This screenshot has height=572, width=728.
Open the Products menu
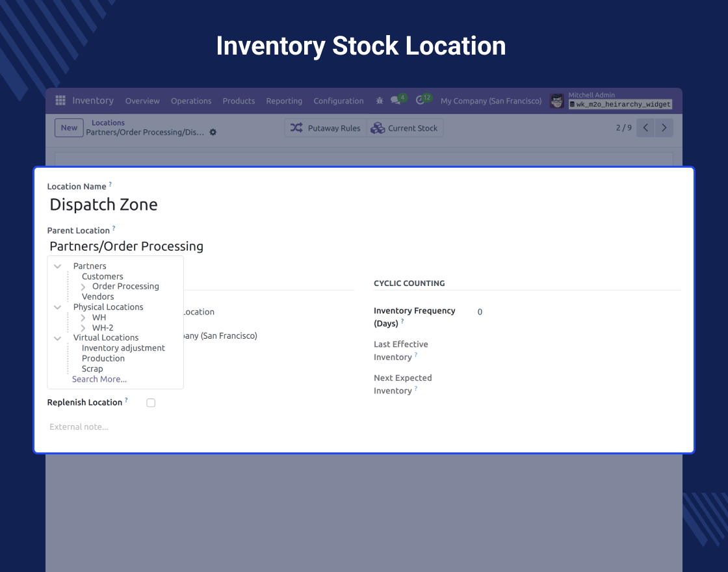tap(239, 101)
